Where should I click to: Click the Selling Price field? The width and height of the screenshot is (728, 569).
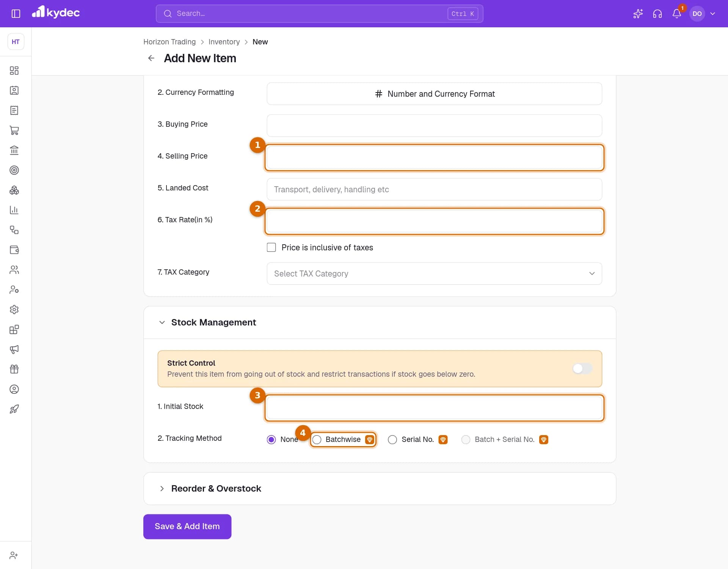(x=435, y=157)
